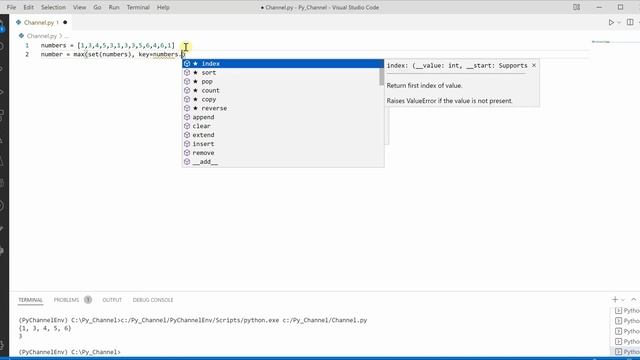Click 'Return first index of value.' description
The image size is (640, 360).
coord(424,86)
